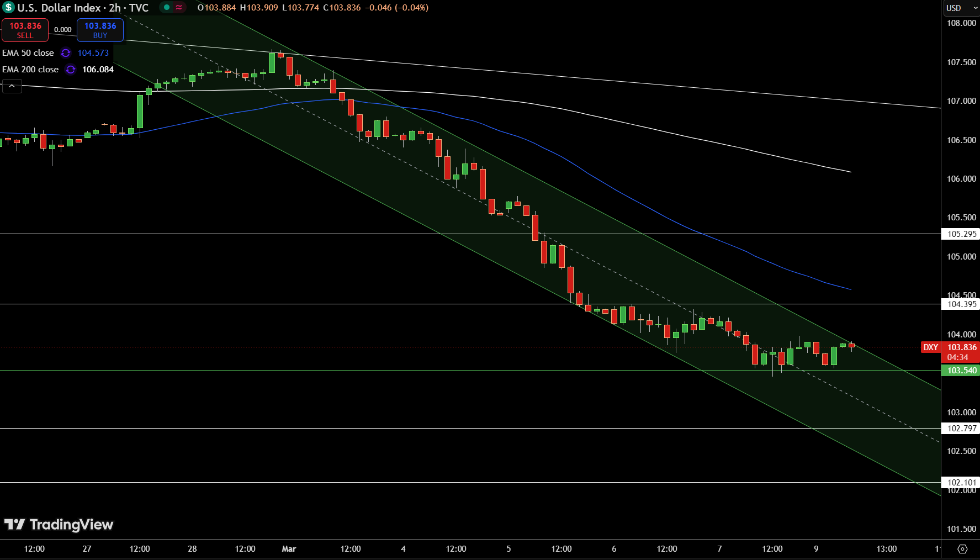Click the 107.000 price axis label
The width and height of the screenshot is (980, 560).
(962, 101)
